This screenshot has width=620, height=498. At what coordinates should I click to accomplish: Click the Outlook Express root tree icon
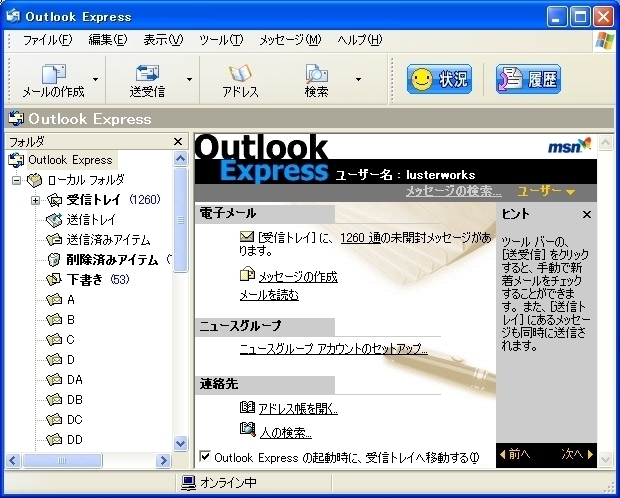coord(16,160)
